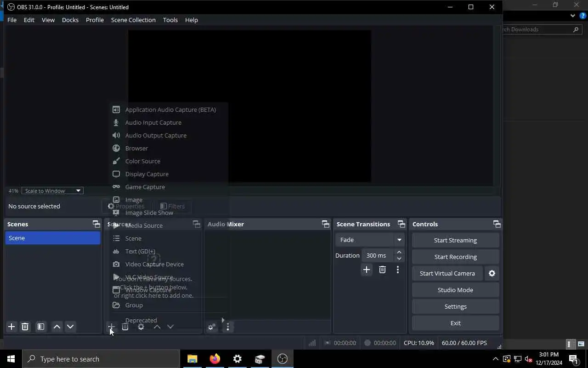Open the Profile menu
The height and width of the screenshot is (368, 588).
pos(95,20)
